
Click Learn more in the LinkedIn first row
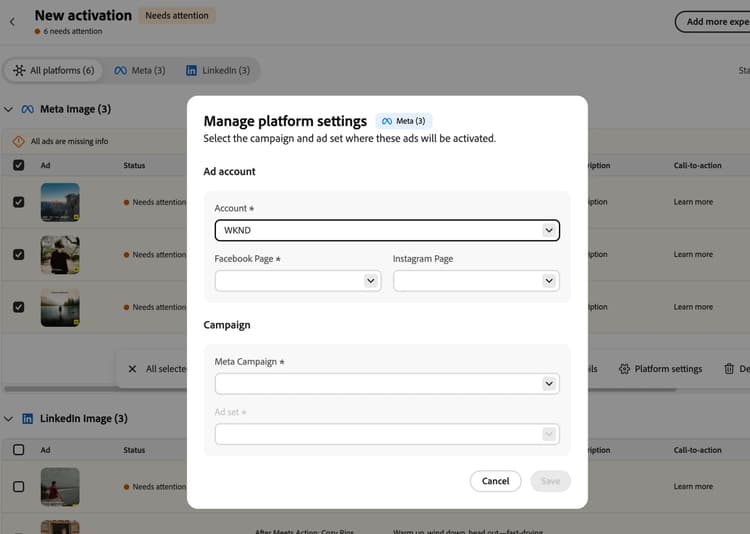pyautogui.click(x=693, y=486)
